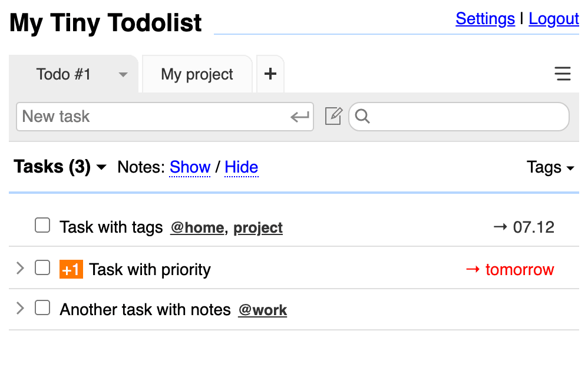
Task: Expand 'Another task with notes' chevron
Action: (x=20, y=308)
